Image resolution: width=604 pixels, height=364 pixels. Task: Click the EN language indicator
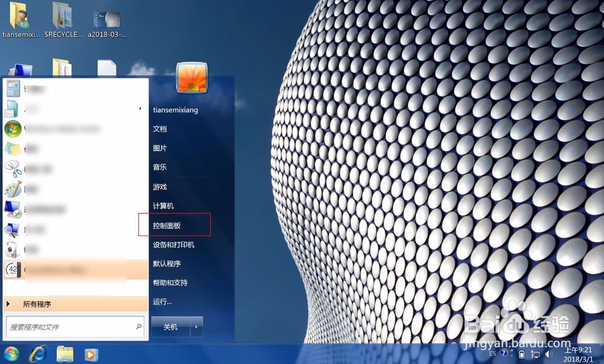pos(492,353)
